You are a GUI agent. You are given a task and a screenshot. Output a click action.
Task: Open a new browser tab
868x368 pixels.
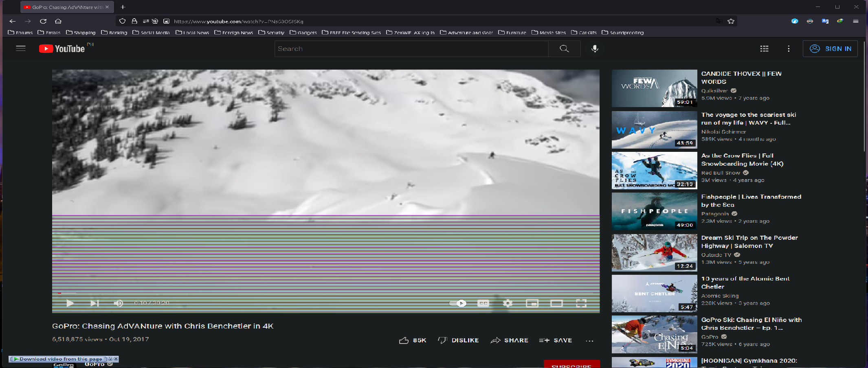point(123,7)
